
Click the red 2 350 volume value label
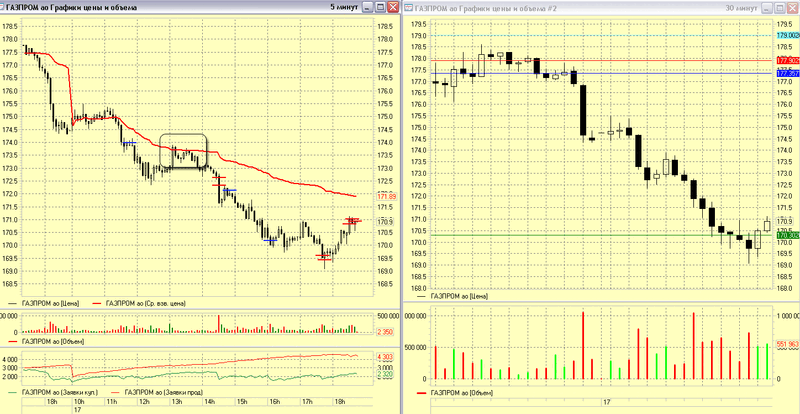385,332
